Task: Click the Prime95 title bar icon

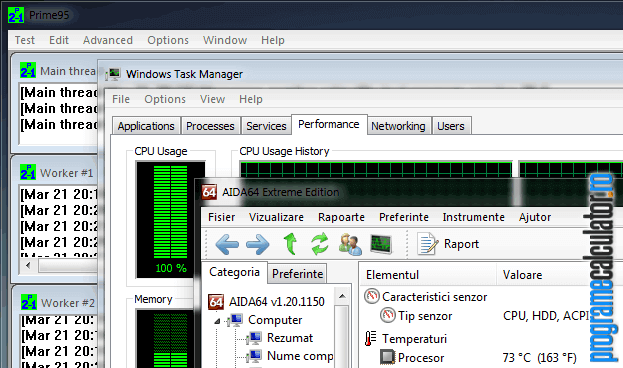Action: 16,15
